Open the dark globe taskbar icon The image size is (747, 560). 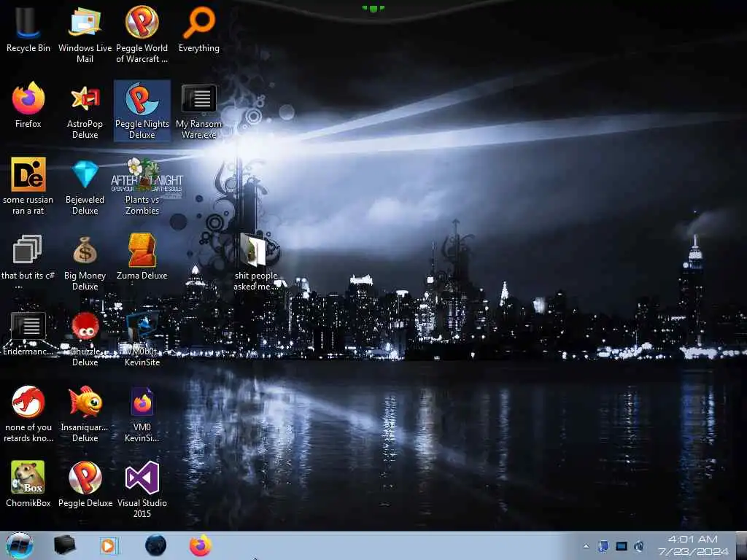pyautogui.click(x=156, y=545)
